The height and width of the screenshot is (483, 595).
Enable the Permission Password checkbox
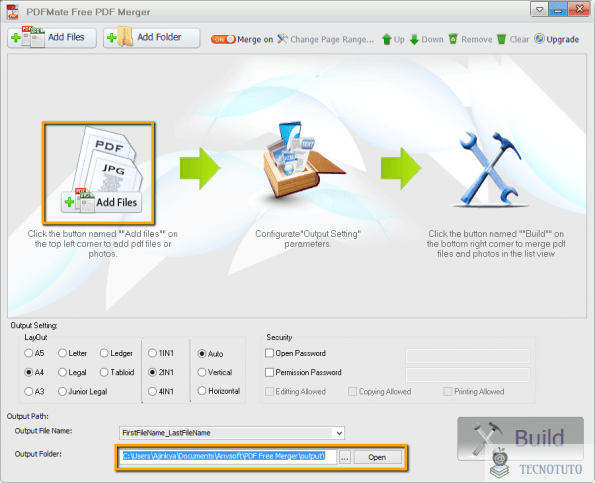click(x=269, y=372)
